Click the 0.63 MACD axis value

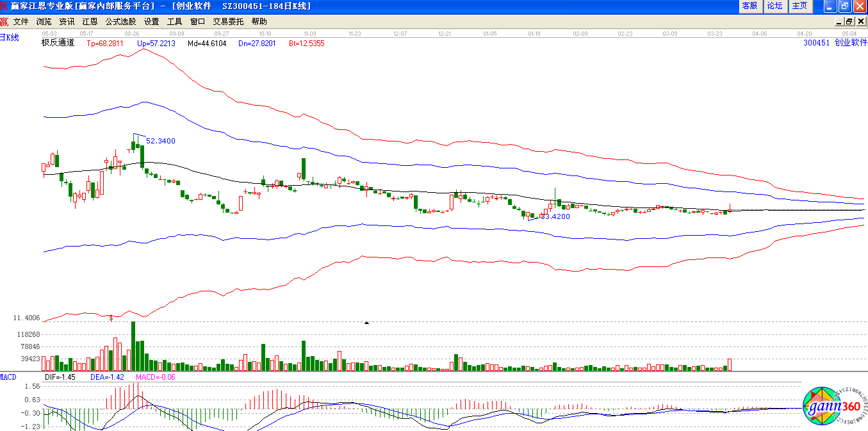[x=33, y=400]
